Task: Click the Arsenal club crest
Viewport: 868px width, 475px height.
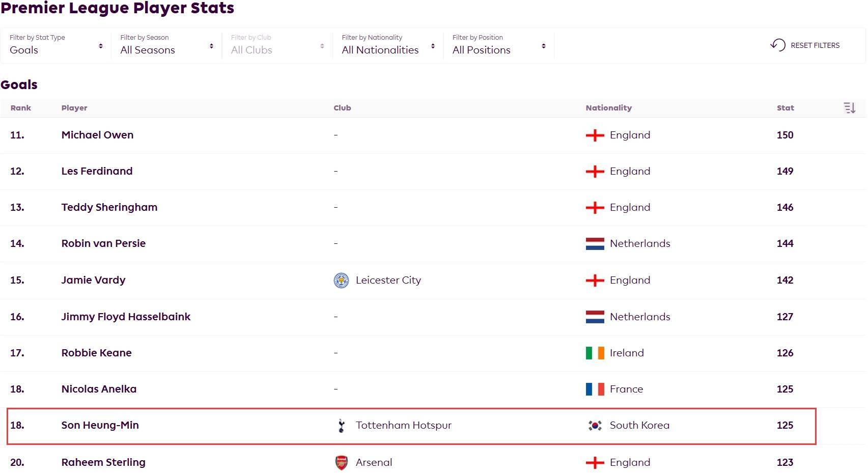Action: [x=341, y=462]
